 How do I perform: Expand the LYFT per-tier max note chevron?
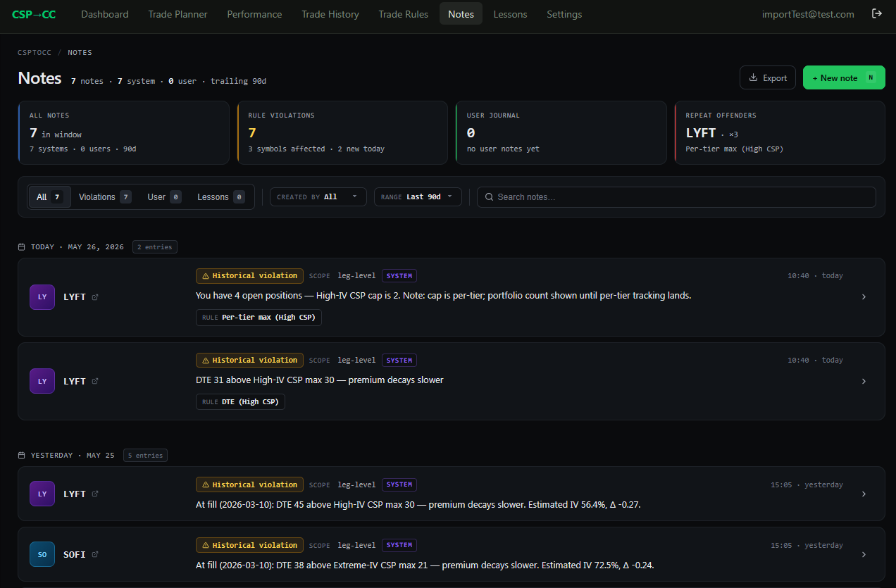864,297
